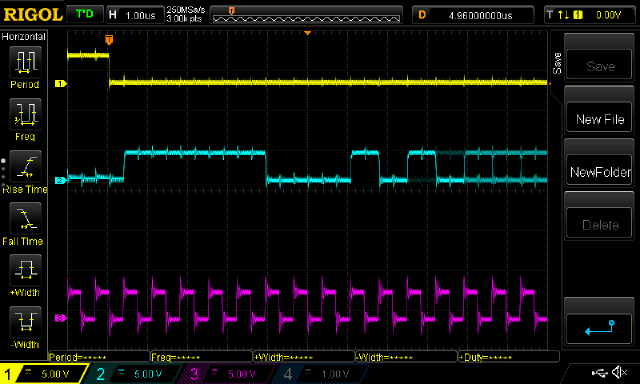Click the T'D trigger status indicator
Screen dimensions: 640x384
(x=84, y=14)
